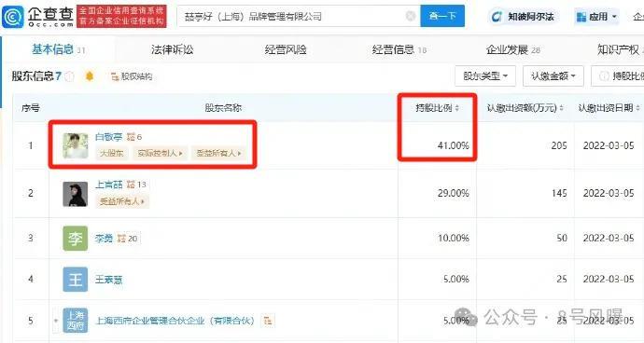644x343 pixels.
Task: Open shareholder 李勇's profile link
Action: (x=104, y=239)
